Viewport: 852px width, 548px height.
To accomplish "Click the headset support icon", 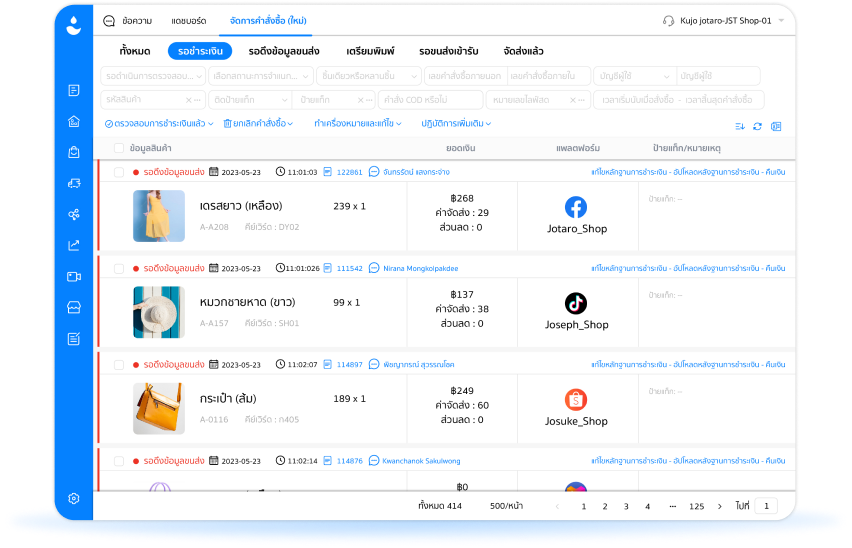I will (668, 21).
